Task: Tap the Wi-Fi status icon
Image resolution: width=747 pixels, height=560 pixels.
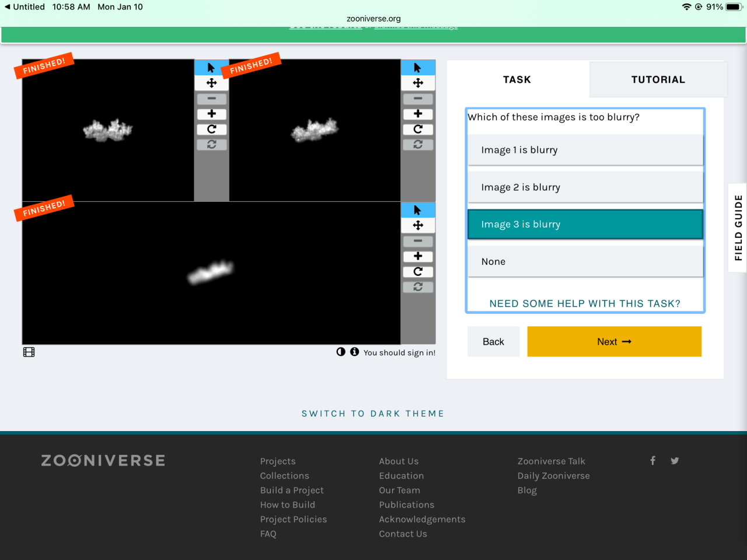Action: point(686,7)
